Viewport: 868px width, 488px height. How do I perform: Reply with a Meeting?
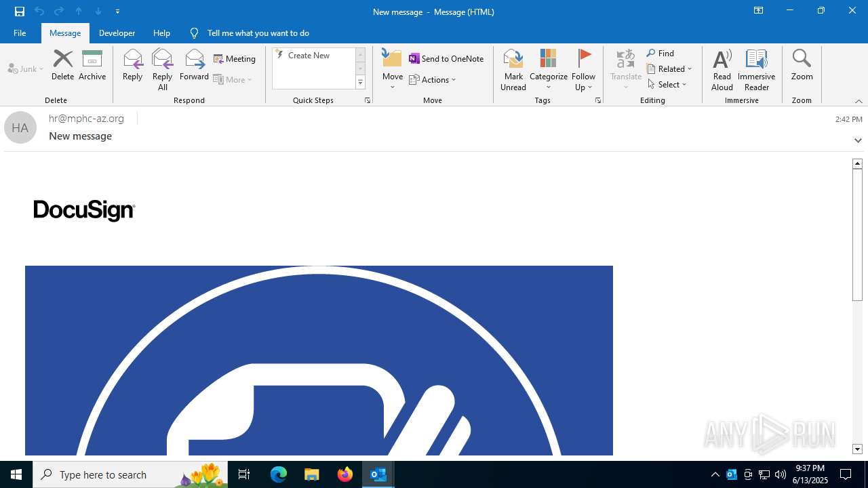click(235, 59)
